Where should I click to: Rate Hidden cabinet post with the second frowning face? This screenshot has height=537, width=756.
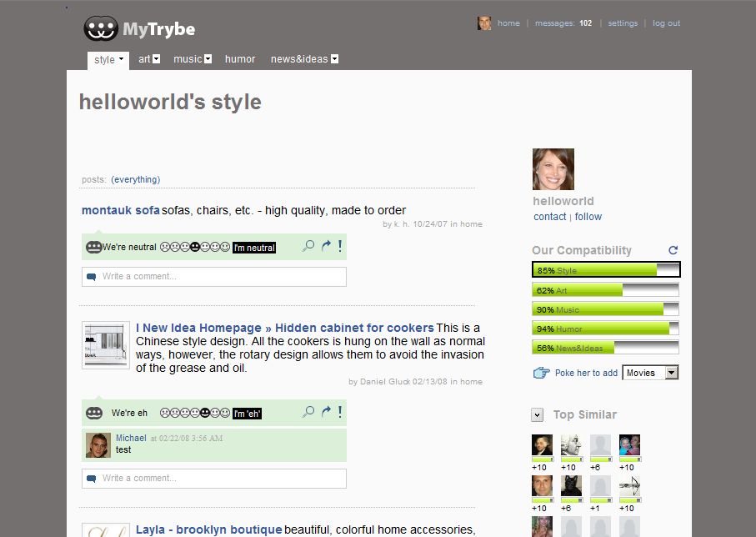(x=175, y=413)
